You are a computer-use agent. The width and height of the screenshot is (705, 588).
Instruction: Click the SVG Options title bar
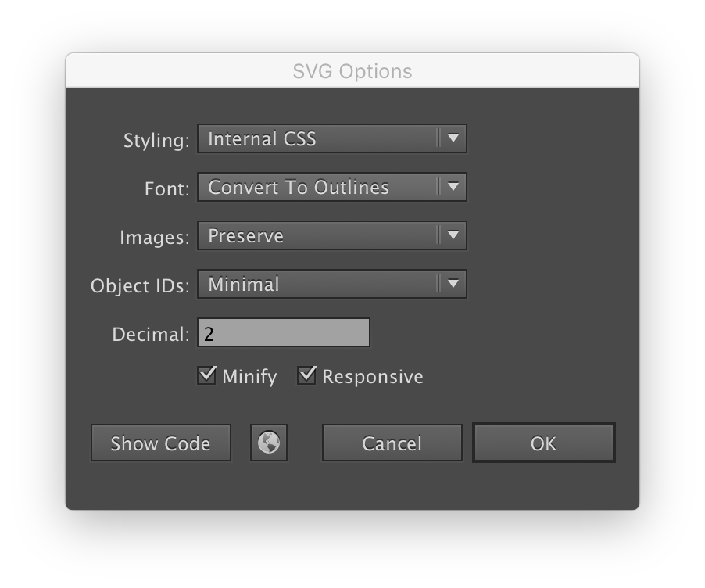[x=352, y=70]
